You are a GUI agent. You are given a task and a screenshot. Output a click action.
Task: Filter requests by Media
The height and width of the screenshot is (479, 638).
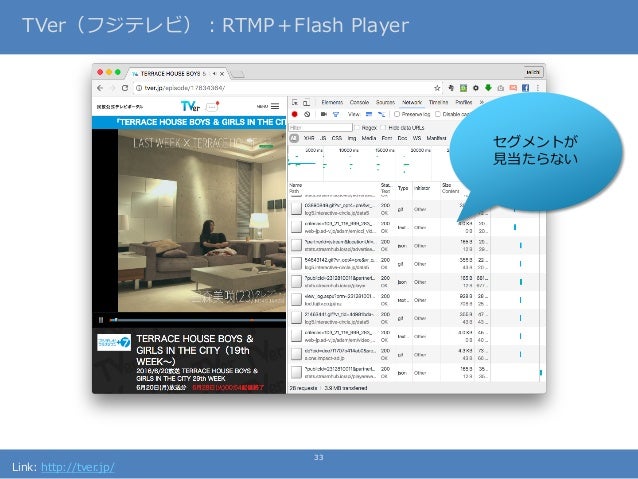[369, 138]
